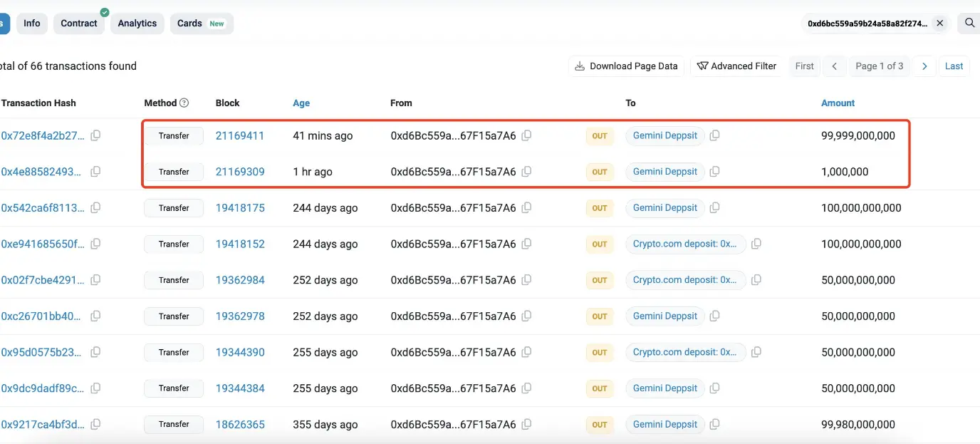The height and width of the screenshot is (444, 980).
Task: Click From address in block 19344384 row
Action: (x=453, y=388)
